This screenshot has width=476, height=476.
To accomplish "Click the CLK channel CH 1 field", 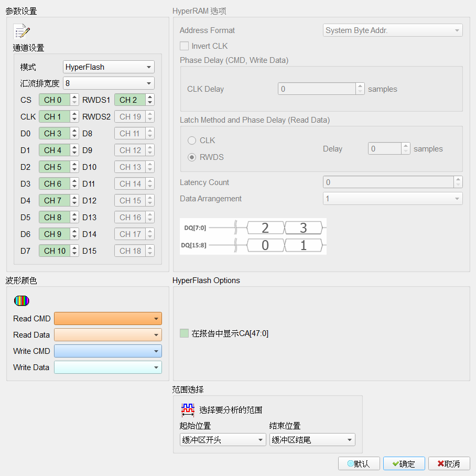I will click(x=55, y=116).
